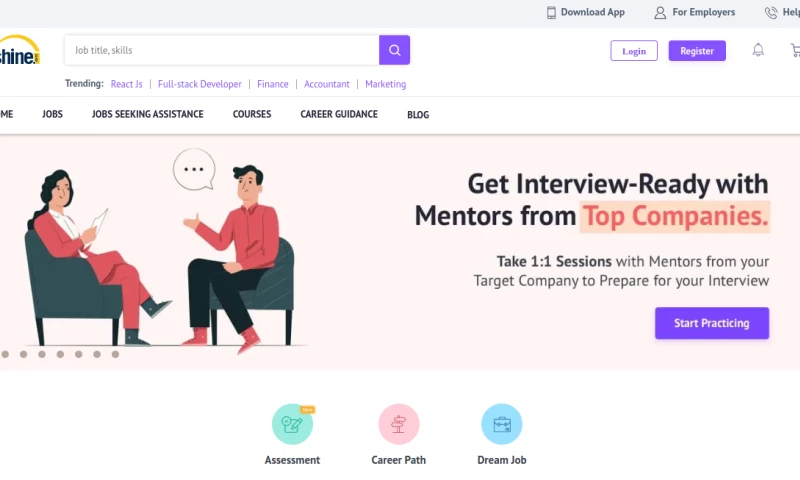The image size is (800, 480).
Task: Click the purple search magnifier button
Action: (394, 50)
